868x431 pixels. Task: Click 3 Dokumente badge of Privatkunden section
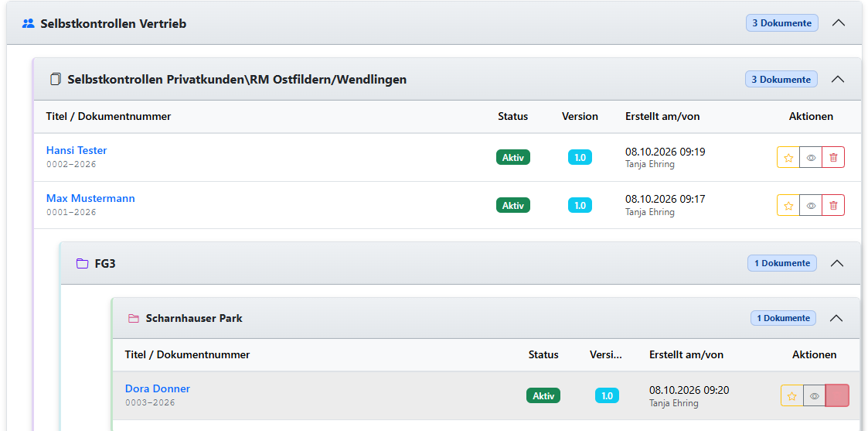pos(781,79)
